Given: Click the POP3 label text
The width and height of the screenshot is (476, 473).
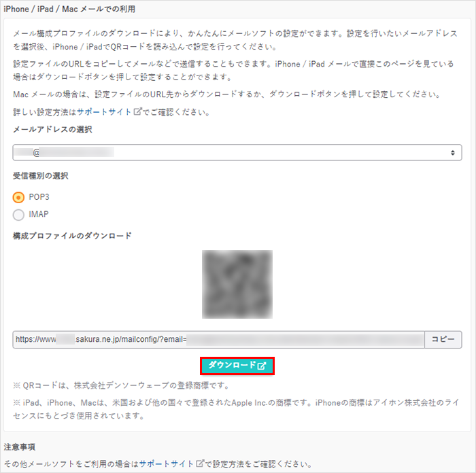Looking at the screenshot, I should coord(39,197).
